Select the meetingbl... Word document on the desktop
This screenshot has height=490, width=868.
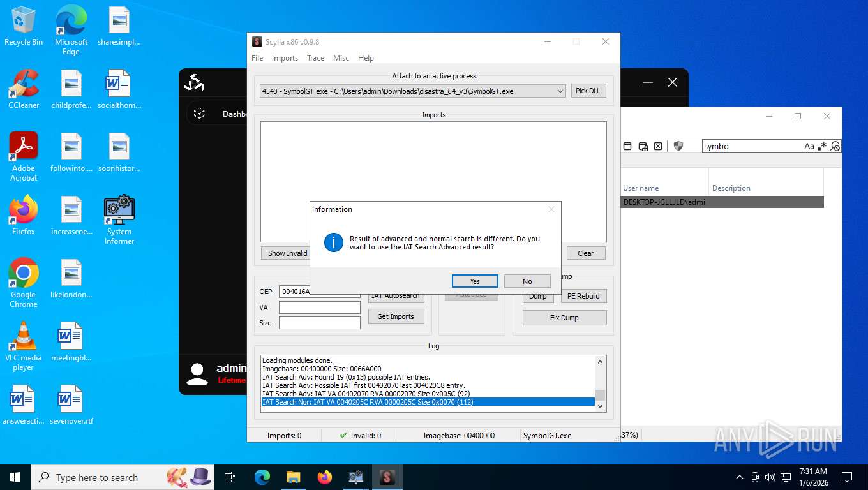click(71, 342)
